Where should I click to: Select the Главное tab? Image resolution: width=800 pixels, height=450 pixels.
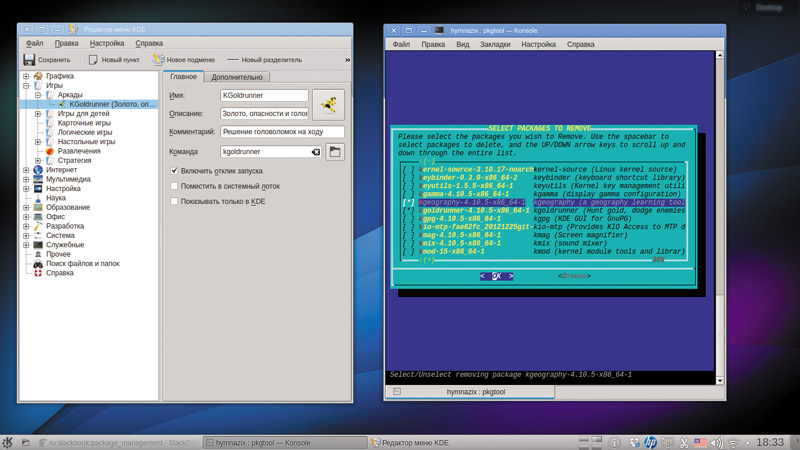pos(183,77)
